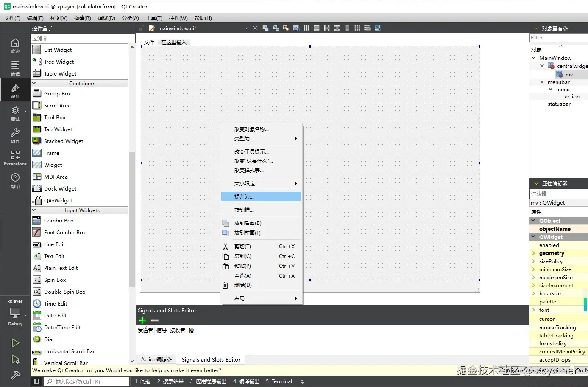Select 改变样式表... menu entry
Image resolution: width=588 pixels, height=387 pixels.
(x=261, y=170)
